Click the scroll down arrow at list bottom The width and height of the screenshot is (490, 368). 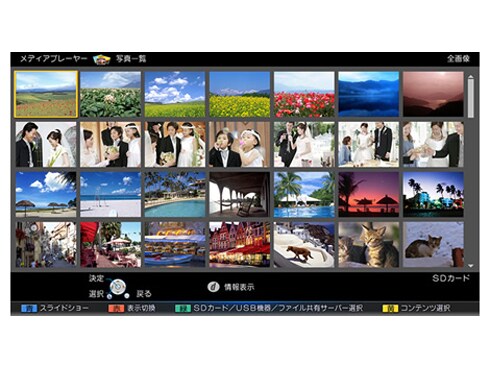471,266
